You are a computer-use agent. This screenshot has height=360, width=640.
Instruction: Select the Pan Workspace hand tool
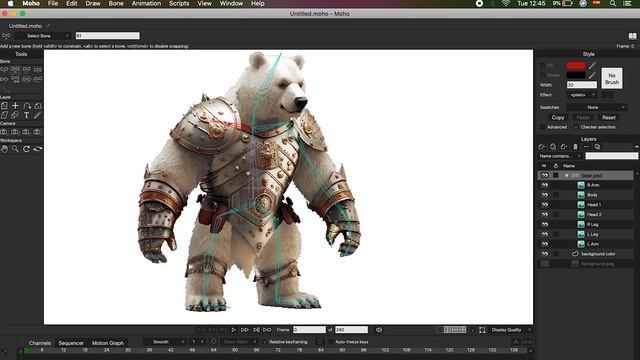4,149
